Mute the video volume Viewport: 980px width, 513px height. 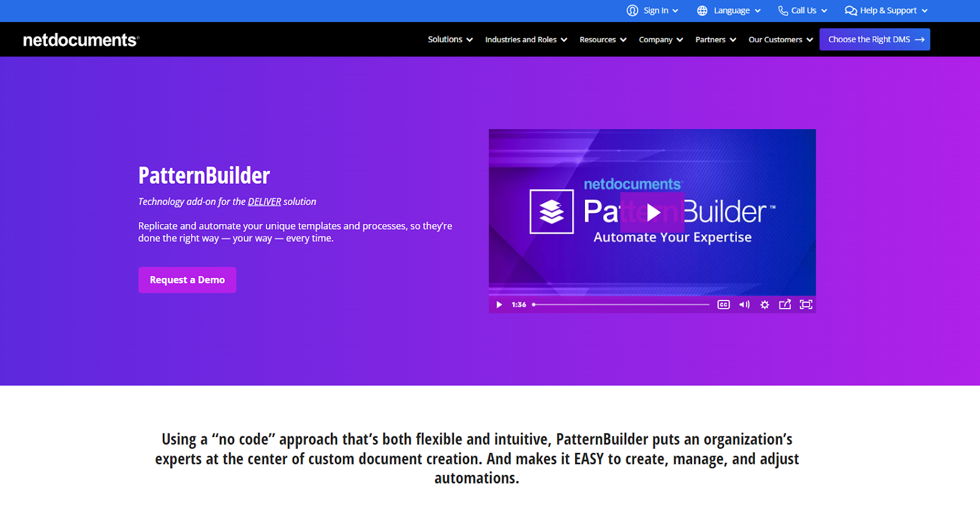coord(744,305)
